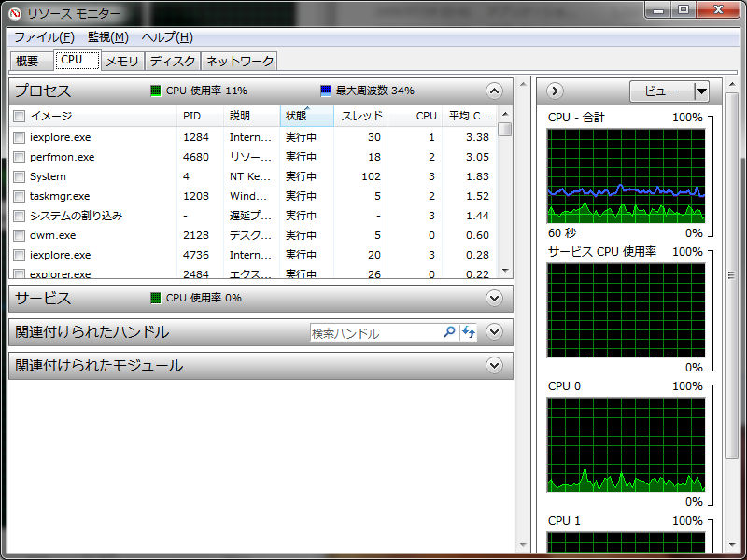The height and width of the screenshot is (560, 747).
Task: Click the CPU 0 graph
Action: (x=626, y=444)
